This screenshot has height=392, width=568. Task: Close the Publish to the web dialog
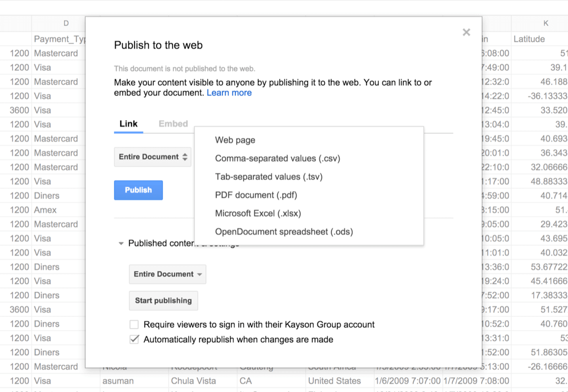click(466, 32)
